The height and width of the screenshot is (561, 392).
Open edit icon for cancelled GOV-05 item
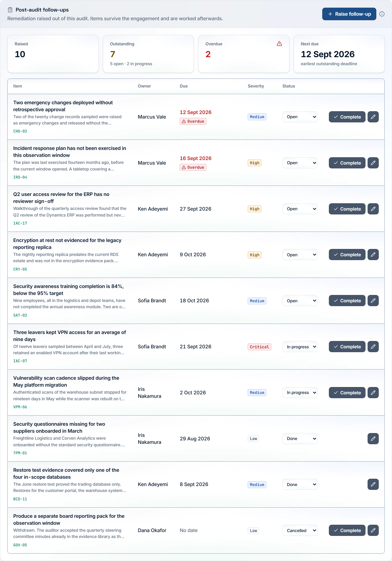click(373, 530)
